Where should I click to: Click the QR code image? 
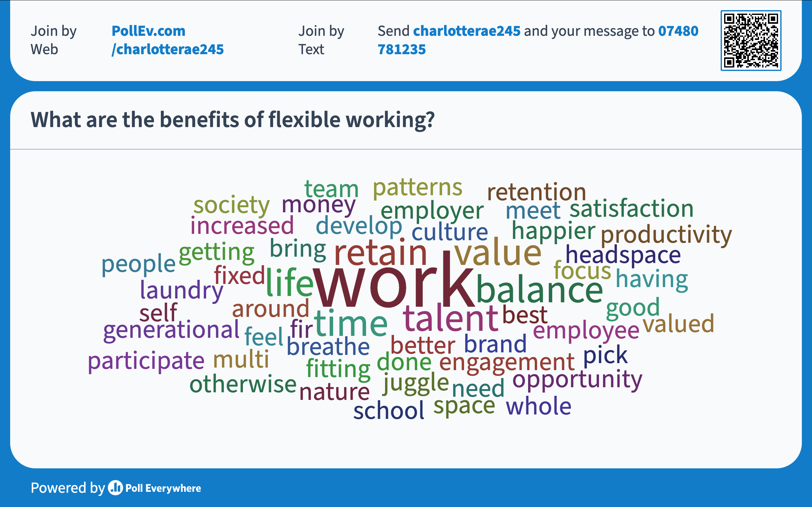click(x=750, y=41)
